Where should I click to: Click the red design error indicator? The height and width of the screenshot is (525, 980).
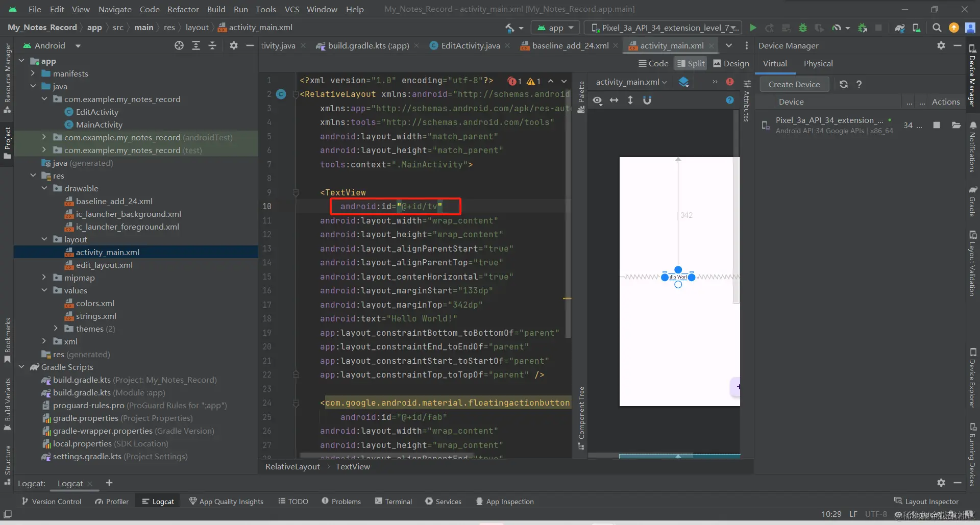(x=730, y=82)
